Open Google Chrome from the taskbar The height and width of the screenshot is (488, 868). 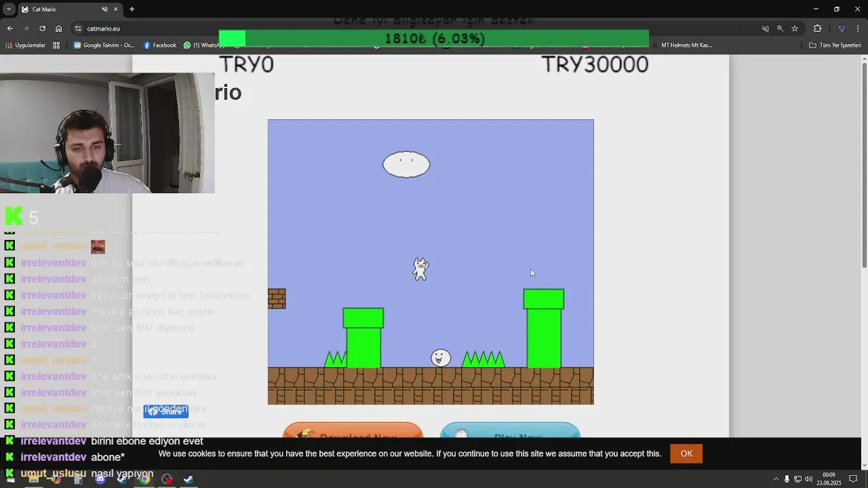144,479
